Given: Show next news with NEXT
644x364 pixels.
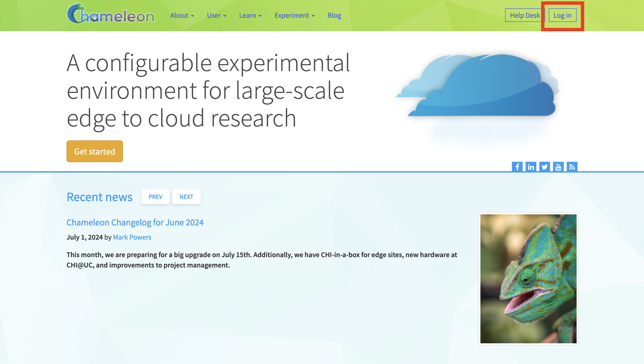Looking at the screenshot, I should coord(186,197).
